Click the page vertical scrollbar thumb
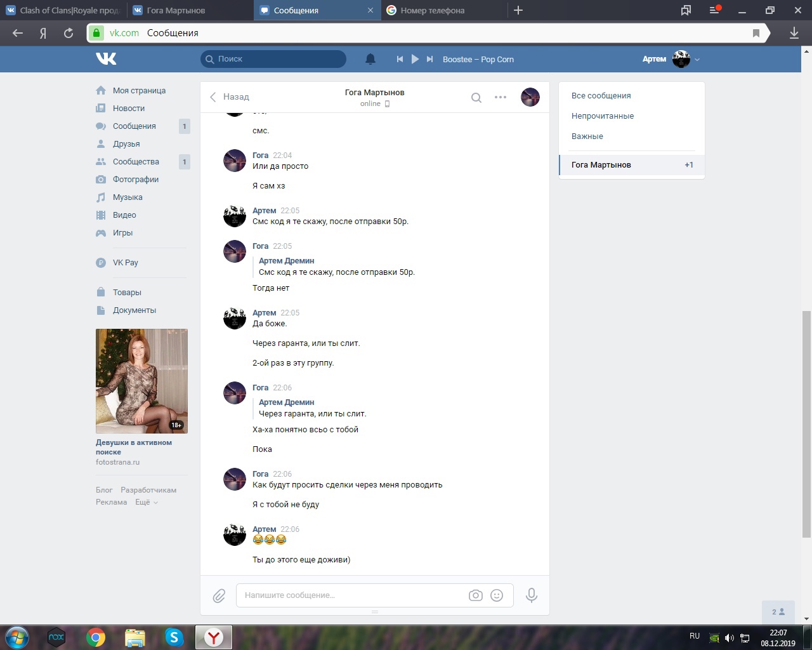 [x=806, y=424]
